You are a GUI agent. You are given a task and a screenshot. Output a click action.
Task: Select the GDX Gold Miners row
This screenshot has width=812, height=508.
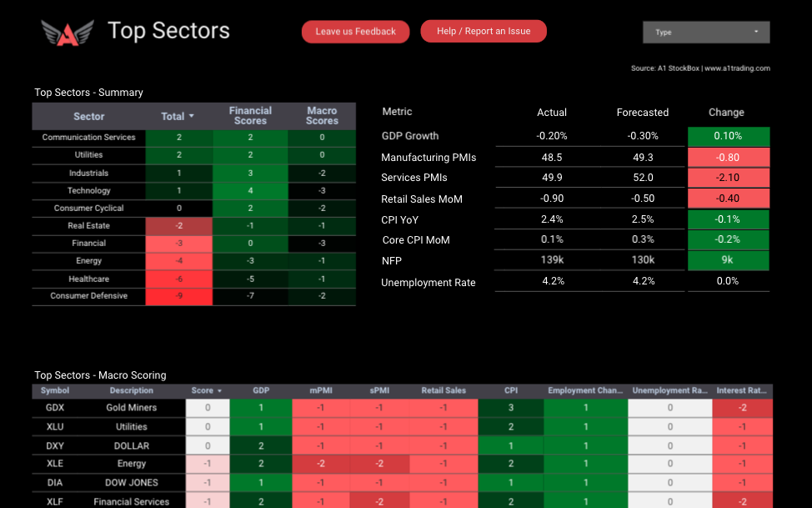tap(132, 408)
